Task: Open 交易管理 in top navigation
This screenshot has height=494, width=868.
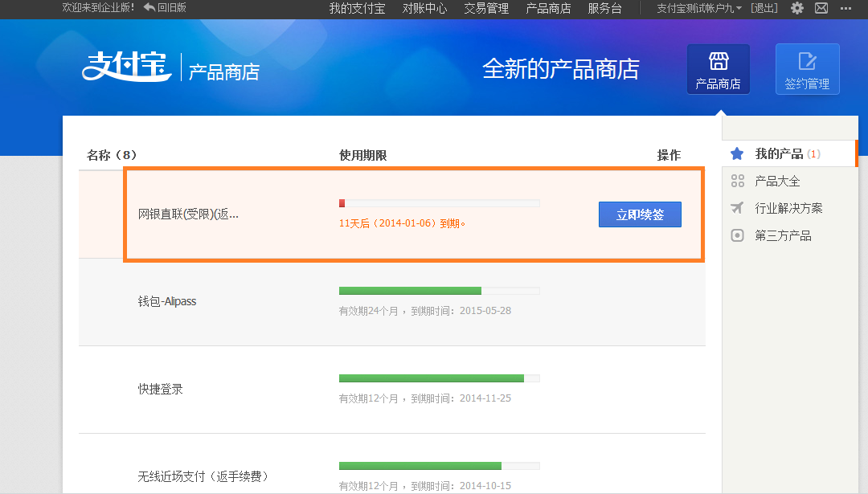Action: pyautogui.click(x=486, y=8)
